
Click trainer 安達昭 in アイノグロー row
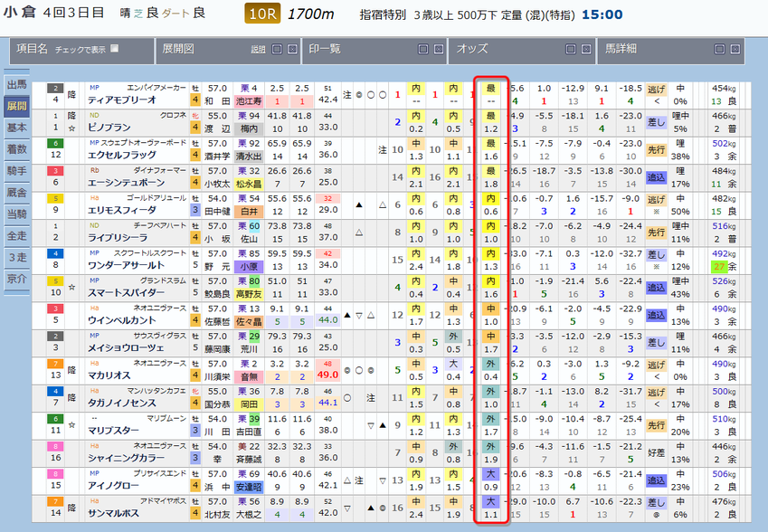pos(249,488)
